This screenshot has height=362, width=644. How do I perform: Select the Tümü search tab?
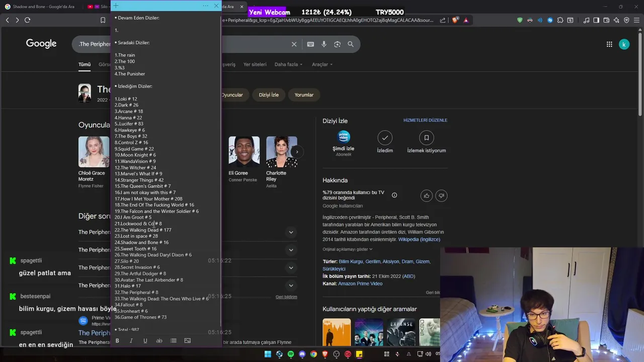tap(85, 64)
